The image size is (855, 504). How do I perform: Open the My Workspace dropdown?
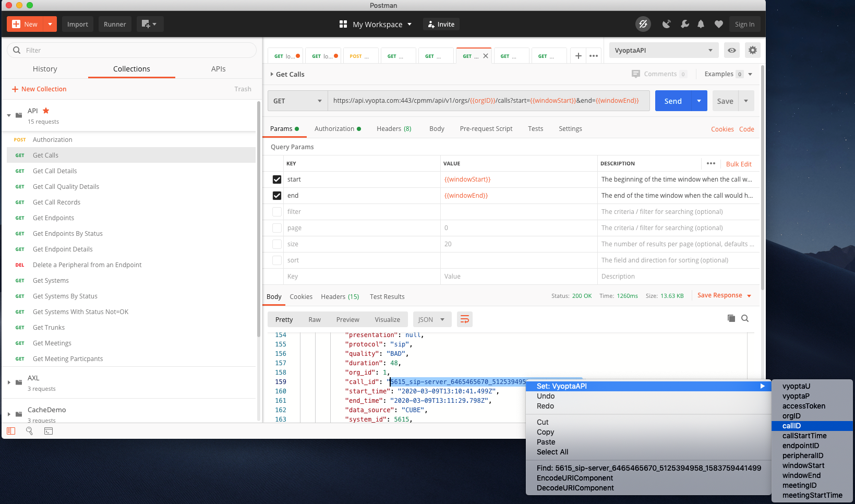pos(382,24)
